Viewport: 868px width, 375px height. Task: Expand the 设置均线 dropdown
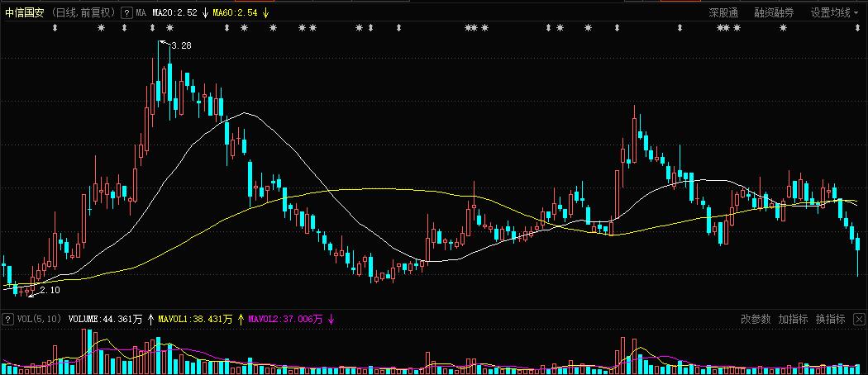pyautogui.click(x=833, y=12)
